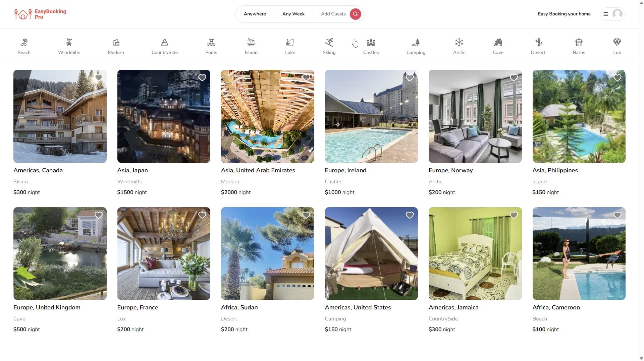Select the Beach category icon
Image resolution: width=644 pixels, height=361 pixels.
(24, 42)
